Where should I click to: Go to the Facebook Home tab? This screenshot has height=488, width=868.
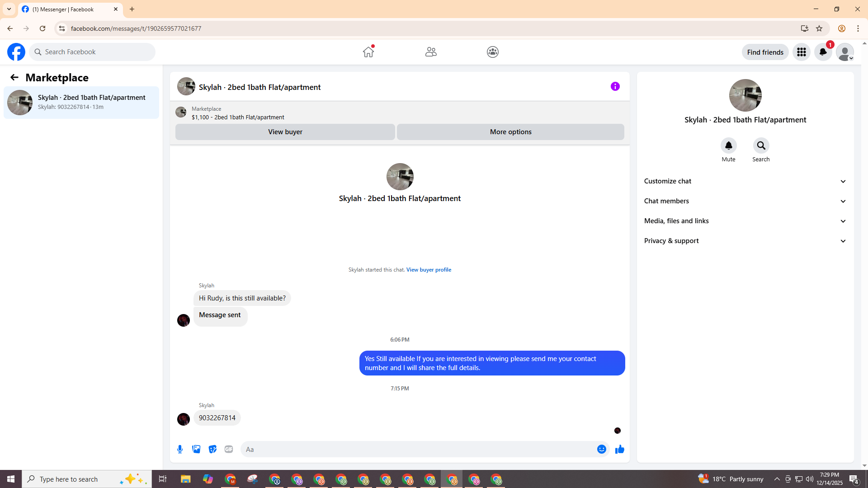[368, 52]
